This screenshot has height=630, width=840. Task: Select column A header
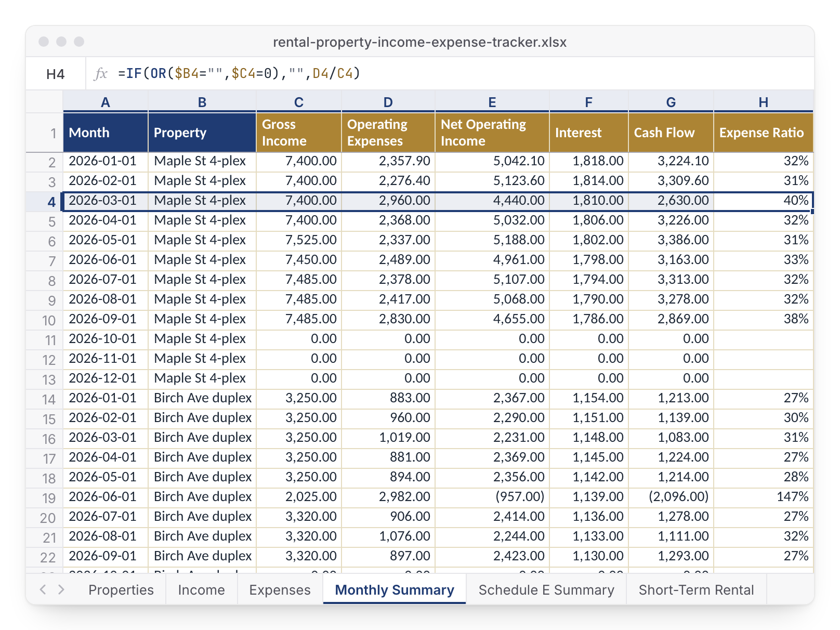point(106,102)
